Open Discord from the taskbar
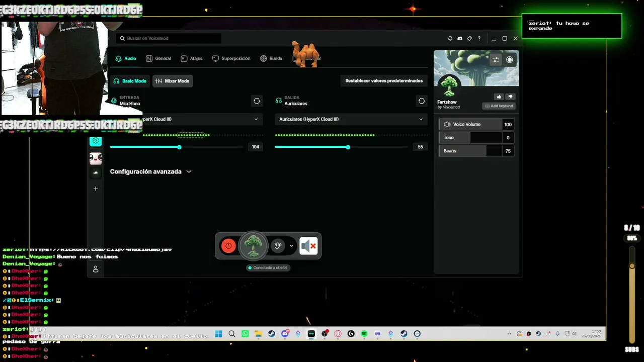The image size is (644, 362). [285, 334]
